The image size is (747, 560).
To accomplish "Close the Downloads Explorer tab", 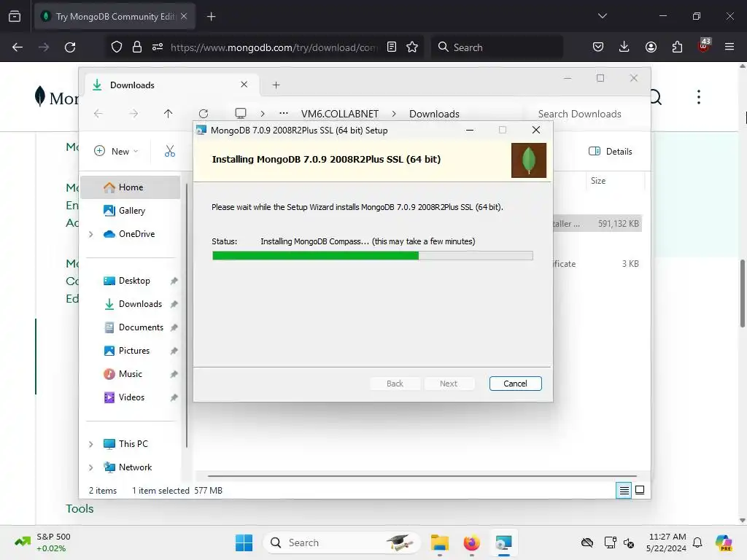I will pos(244,85).
